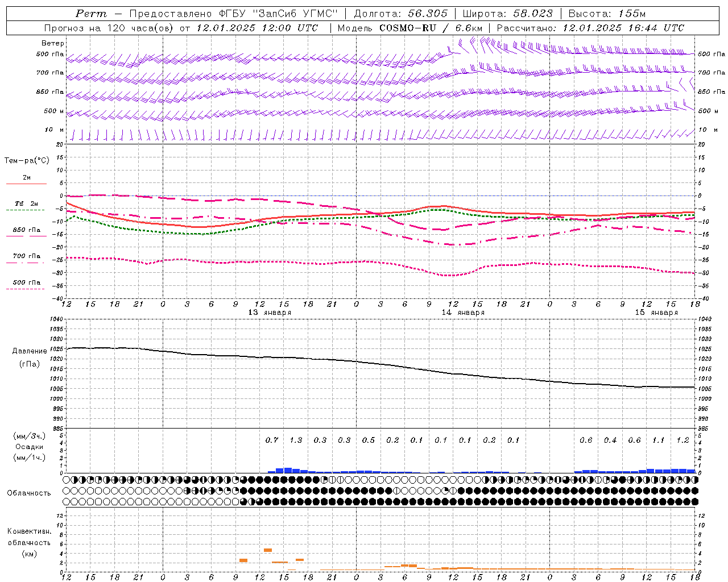Select the "Долгота: 56.305" longitude value
This screenshot has width=728, height=582.
click(x=401, y=14)
